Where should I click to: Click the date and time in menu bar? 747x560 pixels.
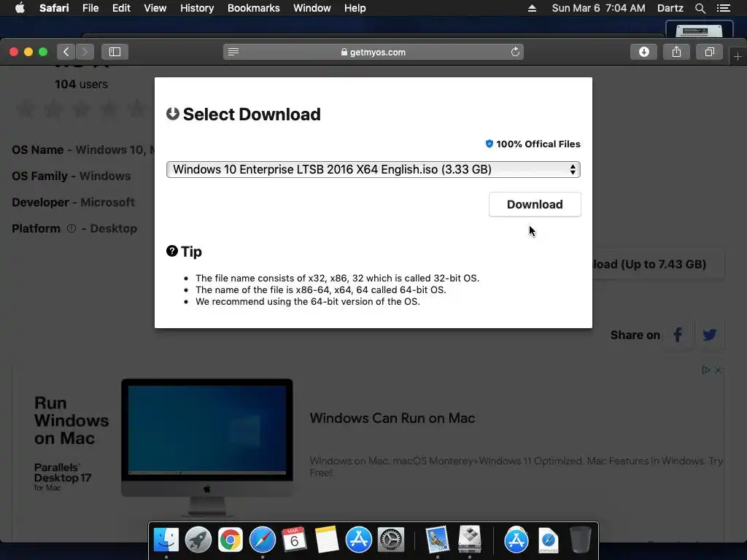598,8
